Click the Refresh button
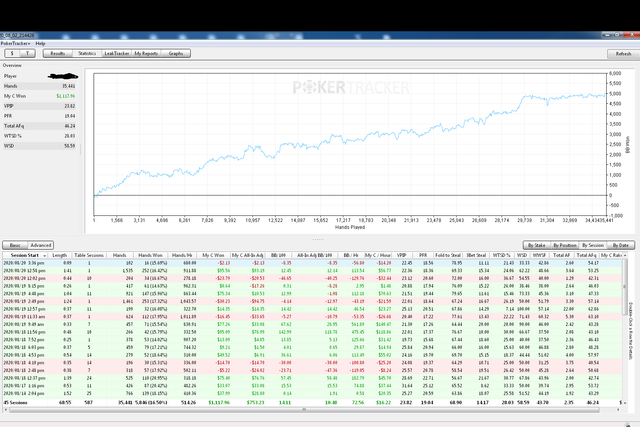Screen dimensions: 640x427 623,54
